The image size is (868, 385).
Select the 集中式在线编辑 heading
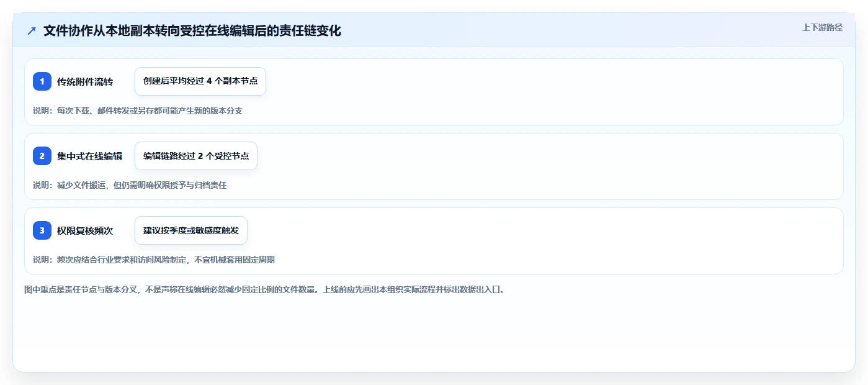[89, 156]
